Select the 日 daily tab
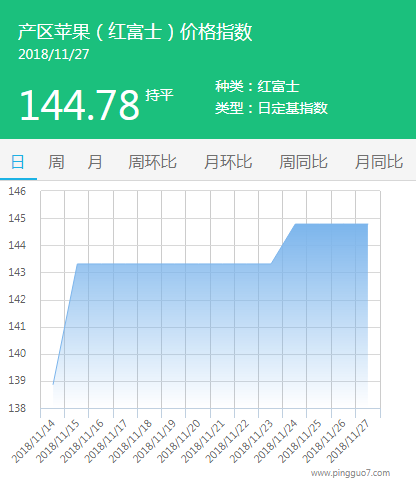Image resolution: width=416 pixels, height=485 pixels. [18, 162]
